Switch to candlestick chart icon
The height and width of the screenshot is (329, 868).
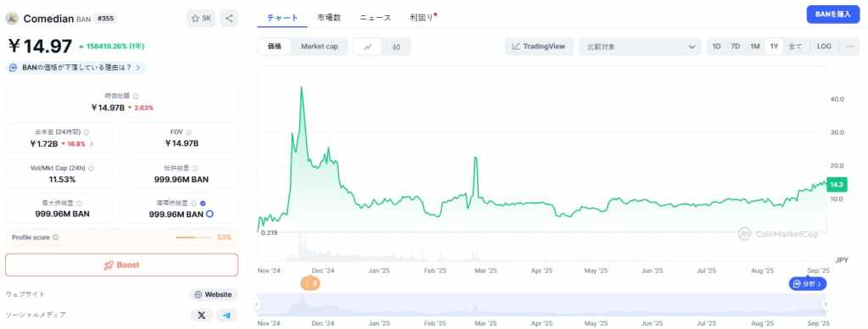(397, 47)
